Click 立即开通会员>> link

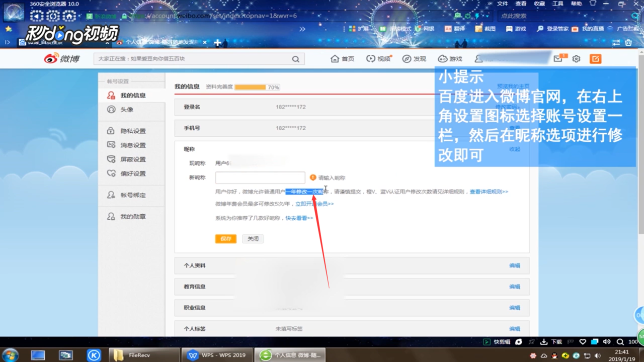tap(314, 204)
